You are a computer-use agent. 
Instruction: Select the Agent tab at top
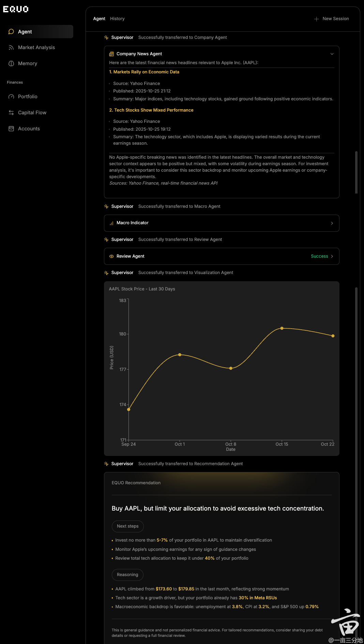[x=99, y=19]
